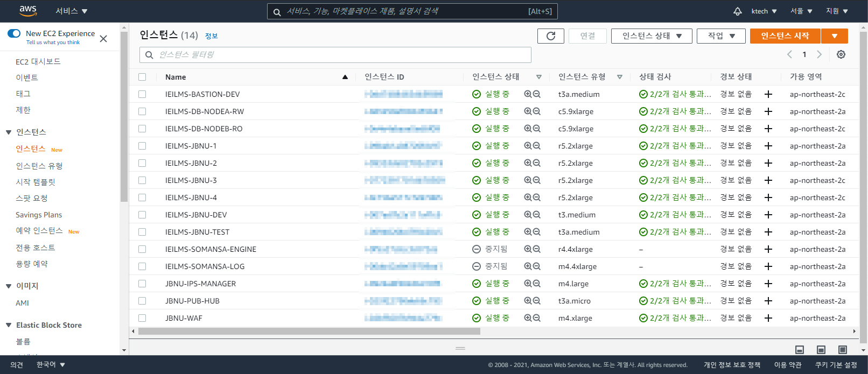This screenshot has width=868, height=374.
Task: Add alarm plus icon for IEILMS-JBNU-DEV
Action: tap(768, 215)
